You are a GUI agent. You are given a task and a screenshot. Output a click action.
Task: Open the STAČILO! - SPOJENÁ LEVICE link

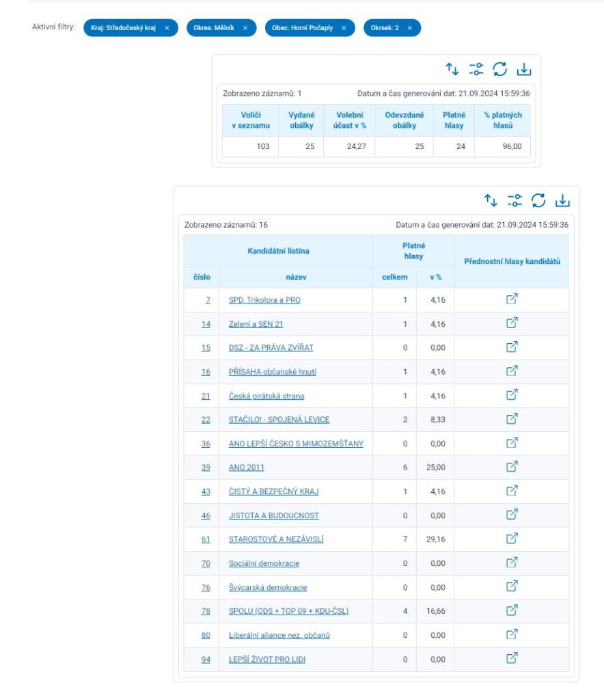[x=279, y=420]
